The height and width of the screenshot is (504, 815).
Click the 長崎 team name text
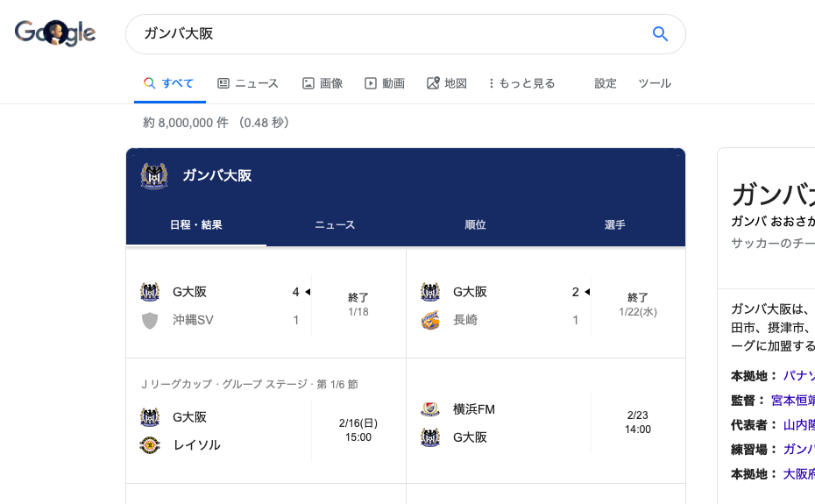(465, 320)
